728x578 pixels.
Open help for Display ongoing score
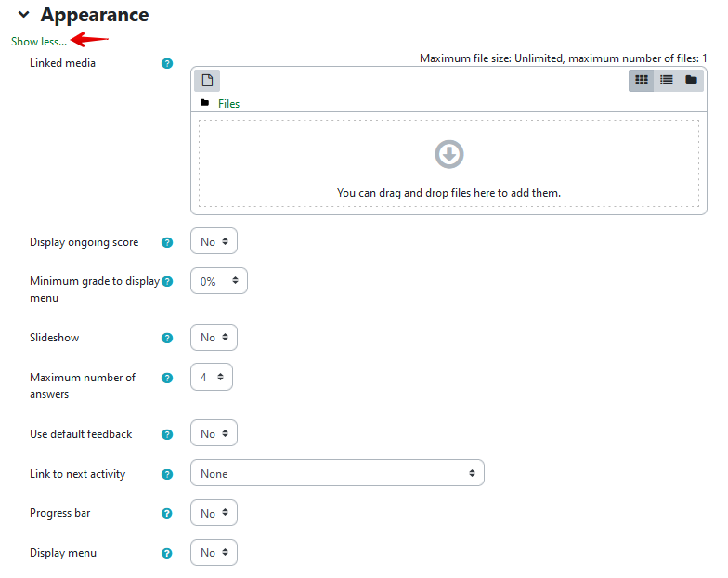click(x=167, y=243)
